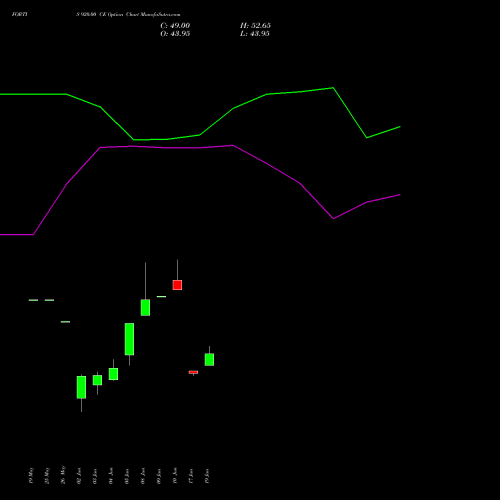The height and width of the screenshot is (500, 500).
Task: Click the 19 Jun date label
Action: (x=207, y=476)
